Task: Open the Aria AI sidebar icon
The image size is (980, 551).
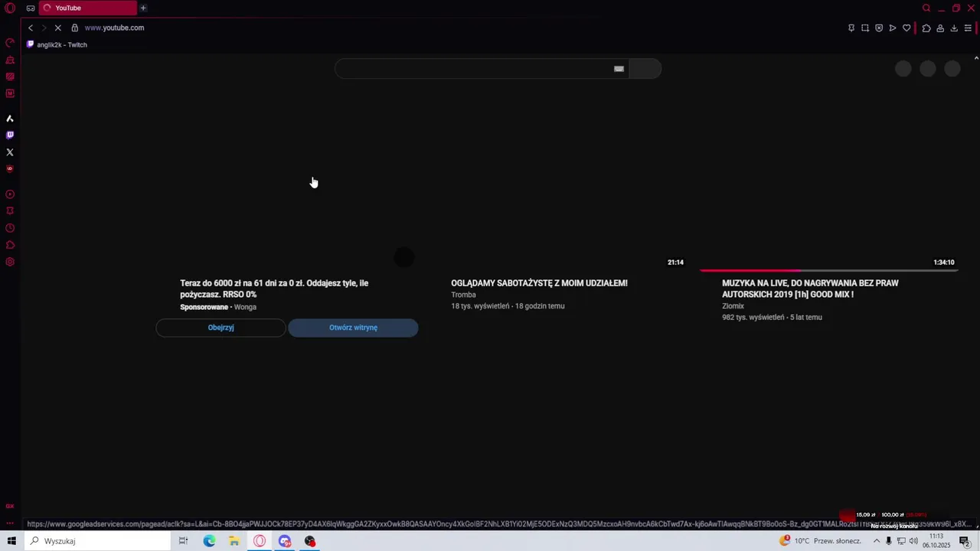Action: pyautogui.click(x=10, y=119)
